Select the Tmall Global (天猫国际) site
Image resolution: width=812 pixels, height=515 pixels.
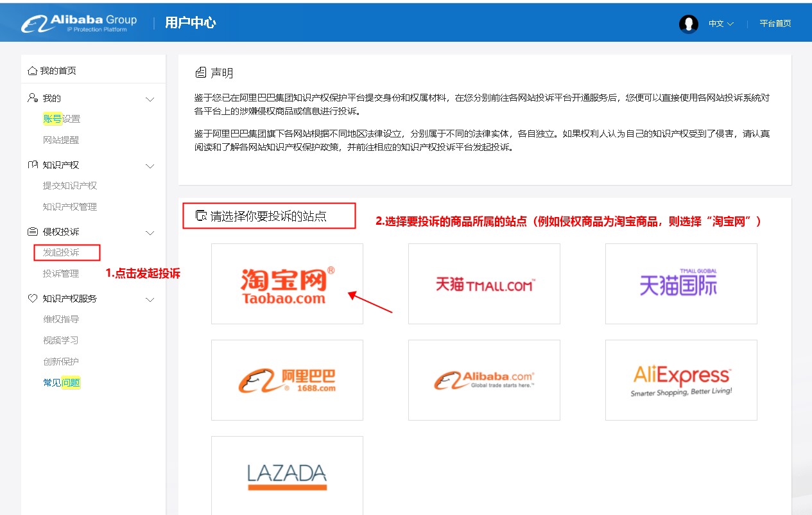(680, 284)
